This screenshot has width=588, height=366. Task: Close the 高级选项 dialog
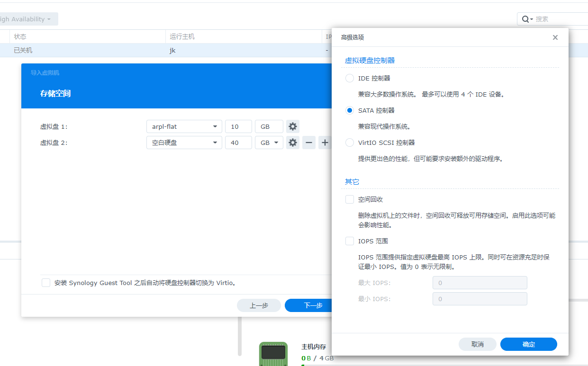[x=555, y=37]
